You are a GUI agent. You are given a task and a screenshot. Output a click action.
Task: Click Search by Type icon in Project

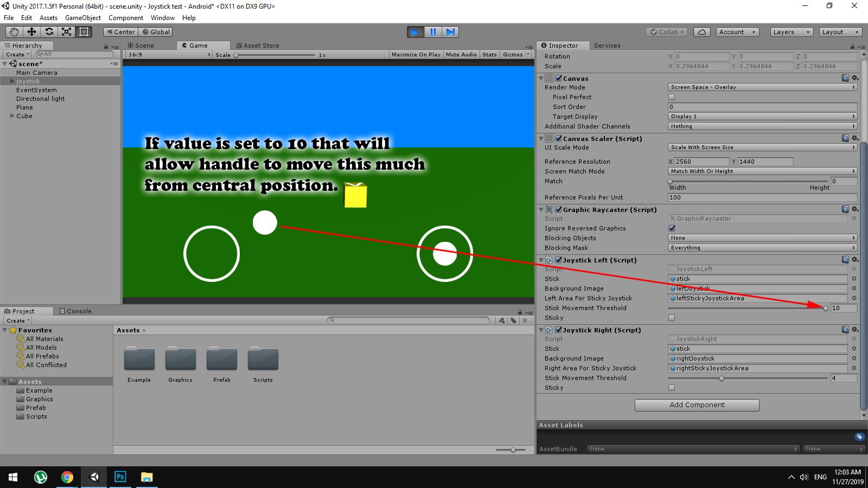502,320
